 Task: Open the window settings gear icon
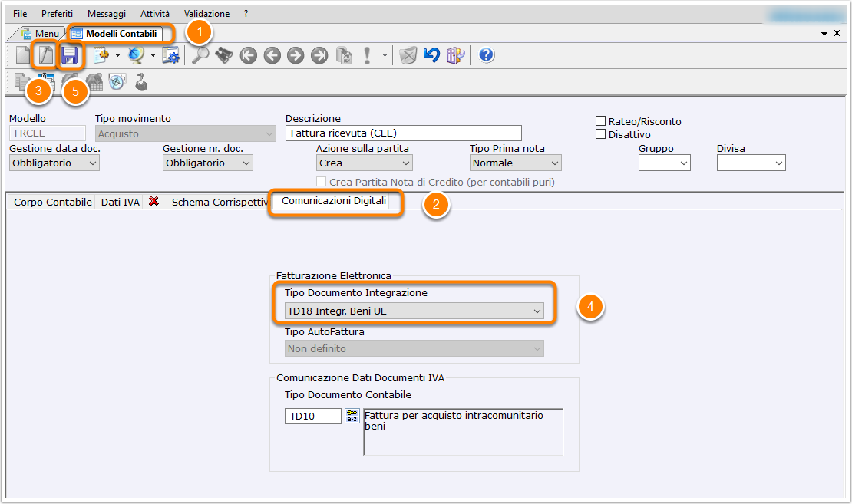coord(170,55)
